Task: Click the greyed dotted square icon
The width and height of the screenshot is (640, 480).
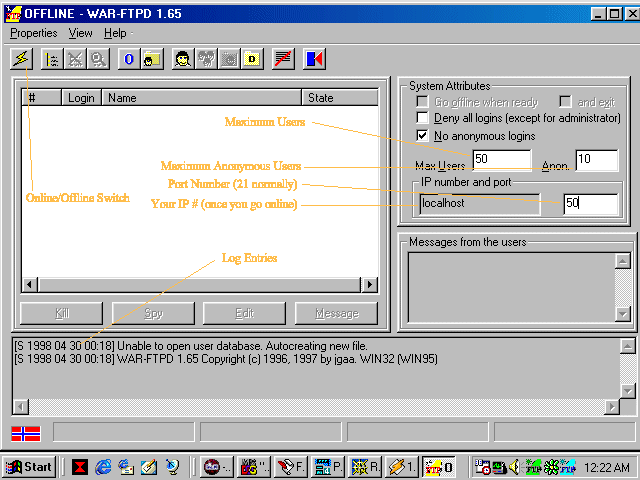Action: click(x=229, y=59)
